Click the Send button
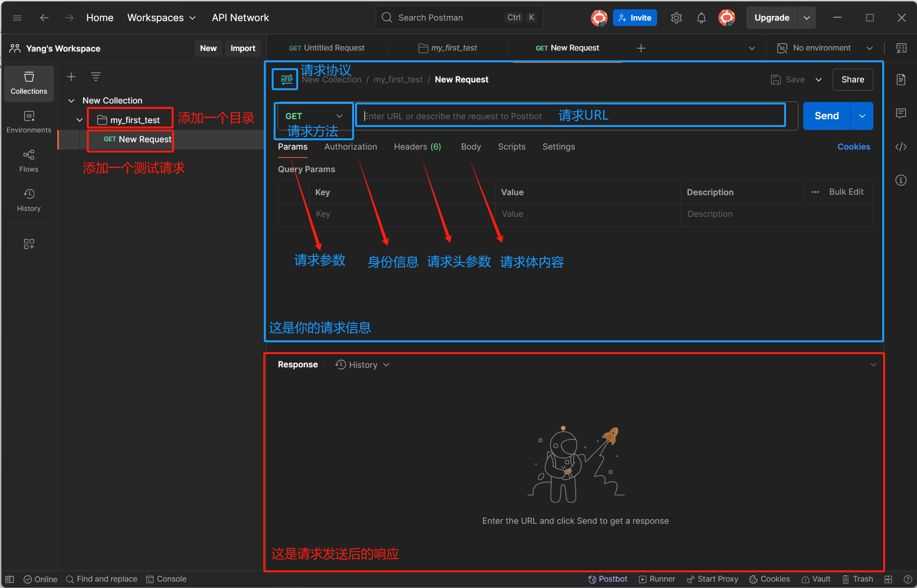917x588 pixels. (x=827, y=116)
